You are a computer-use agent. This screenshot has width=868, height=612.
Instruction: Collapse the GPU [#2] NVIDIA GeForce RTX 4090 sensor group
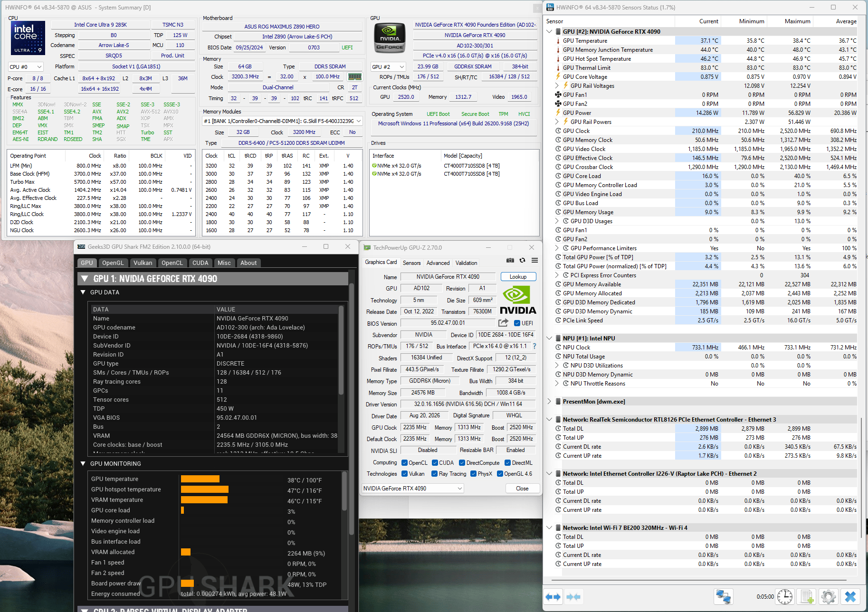(549, 32)
